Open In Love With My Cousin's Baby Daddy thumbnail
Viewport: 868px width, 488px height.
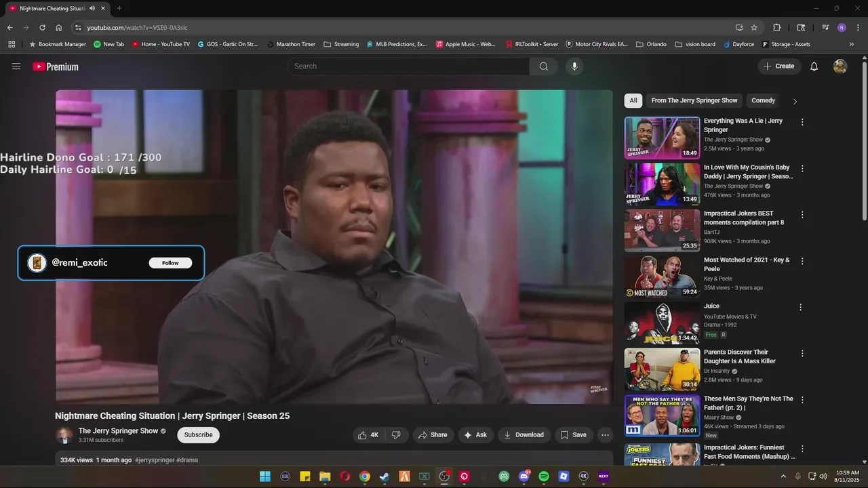[662, 184]
